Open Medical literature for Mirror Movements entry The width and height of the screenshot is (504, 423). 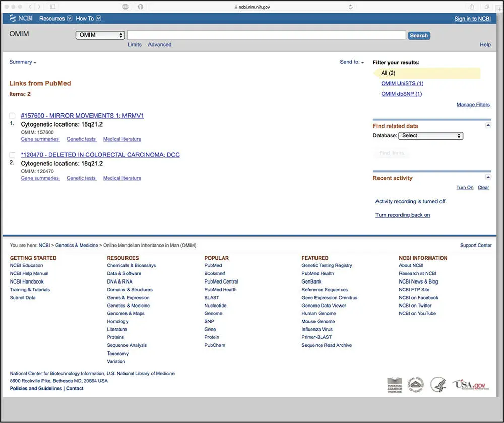122,139
